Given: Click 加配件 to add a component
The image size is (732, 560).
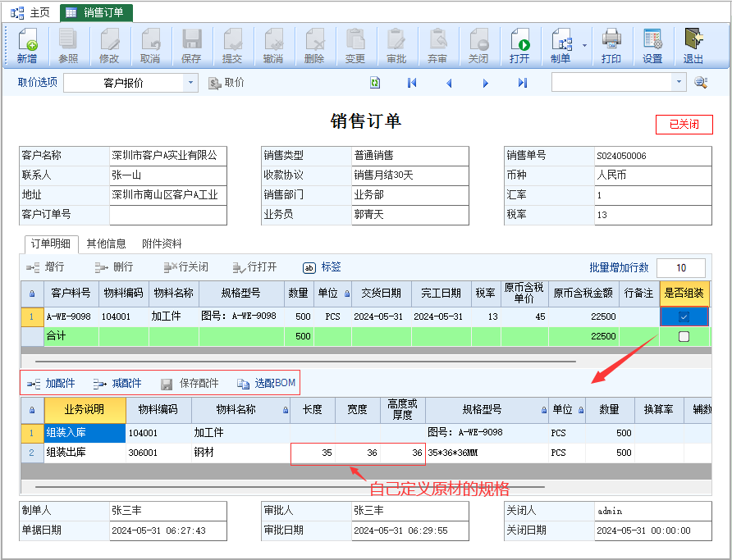Looking at the screenshot, I should (51, 383).
